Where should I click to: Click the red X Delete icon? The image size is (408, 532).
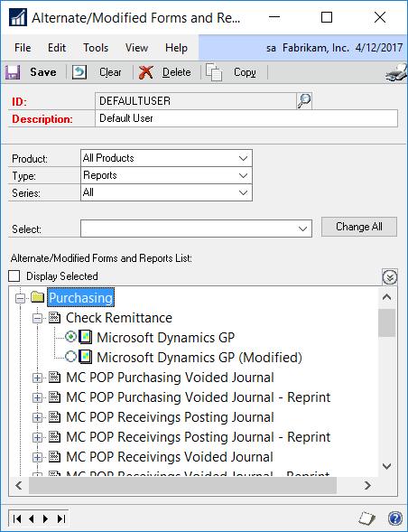tap(146, 72)
